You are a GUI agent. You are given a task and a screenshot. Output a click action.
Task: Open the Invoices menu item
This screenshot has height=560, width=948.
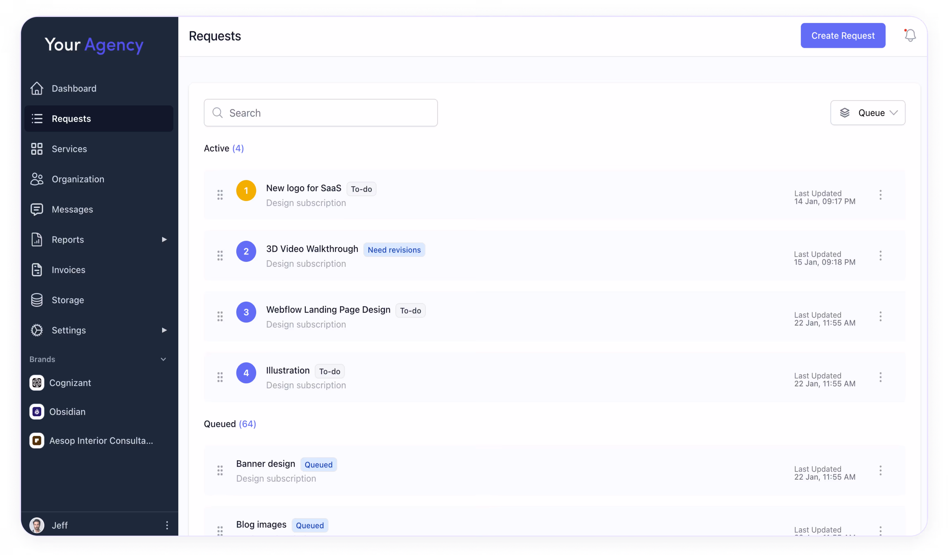point(99,269)
